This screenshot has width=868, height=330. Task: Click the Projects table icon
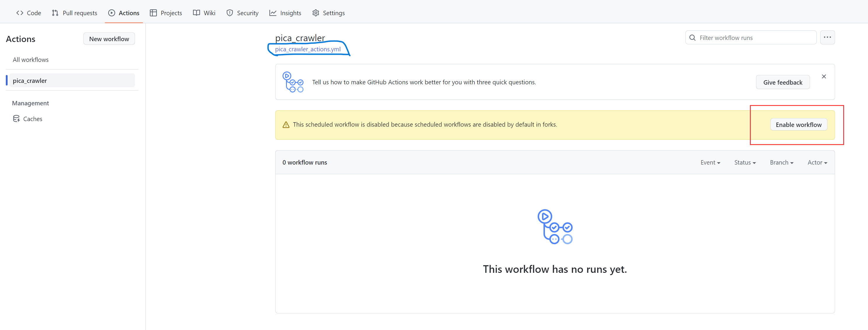[153, 13]
